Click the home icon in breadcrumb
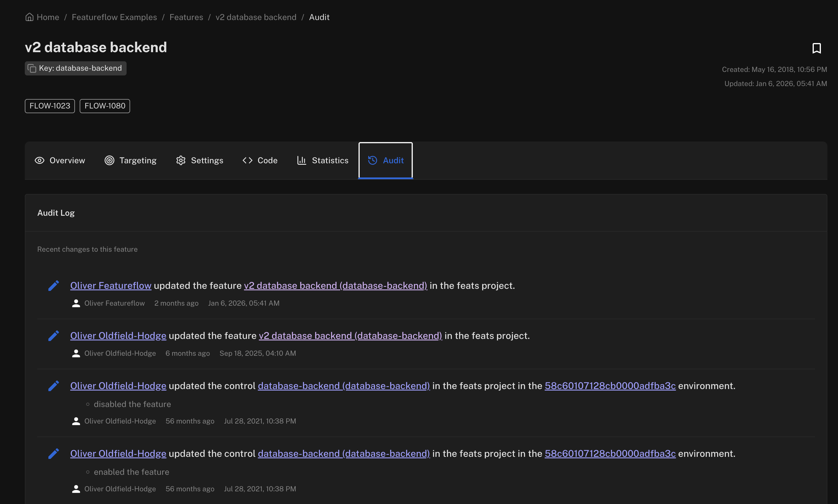 (x=30, y=17)
